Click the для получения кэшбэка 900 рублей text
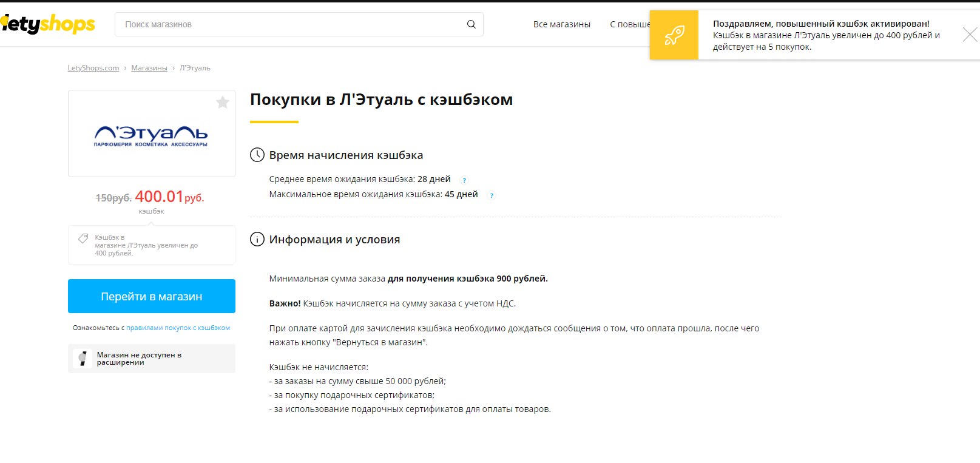 tap(468, 279)
